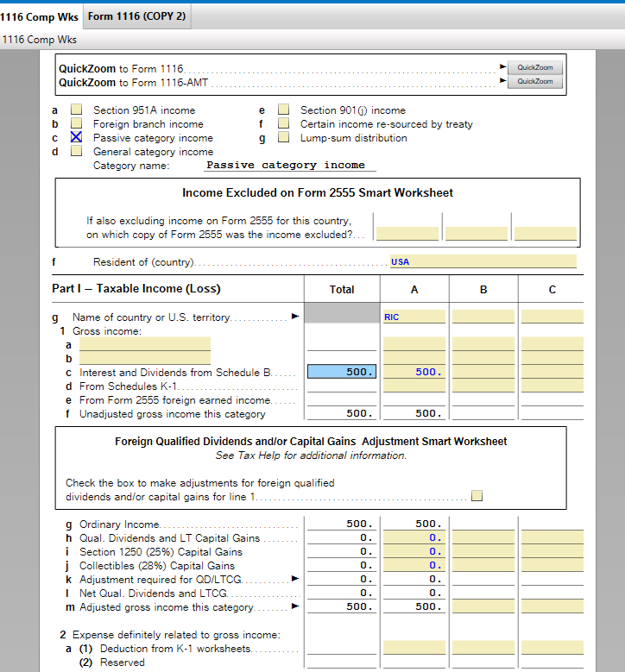
Task: Select the highlighted Total interest and dividends cell
Action: point(342,373)
